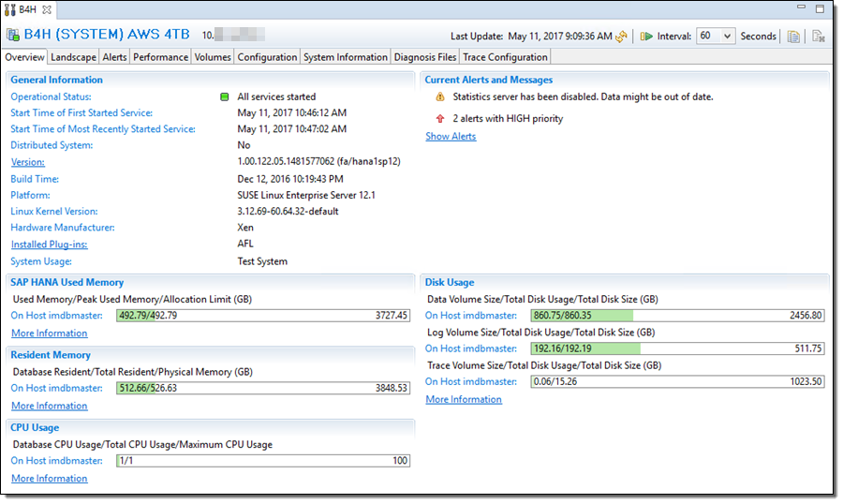The height and width of the screenshot is (504, 843).
Task: Maximize the editor panel
Action: point(821,7)
